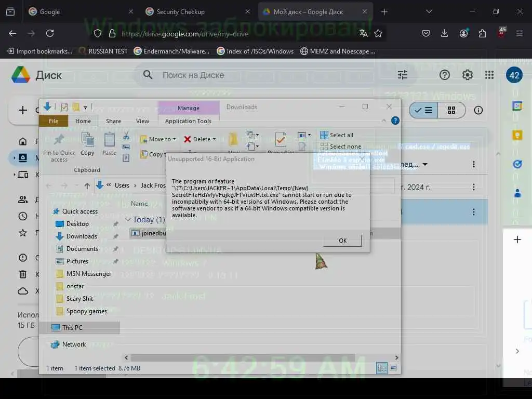Click the horizontal scrollbar in Explorer

pos(243,357)
